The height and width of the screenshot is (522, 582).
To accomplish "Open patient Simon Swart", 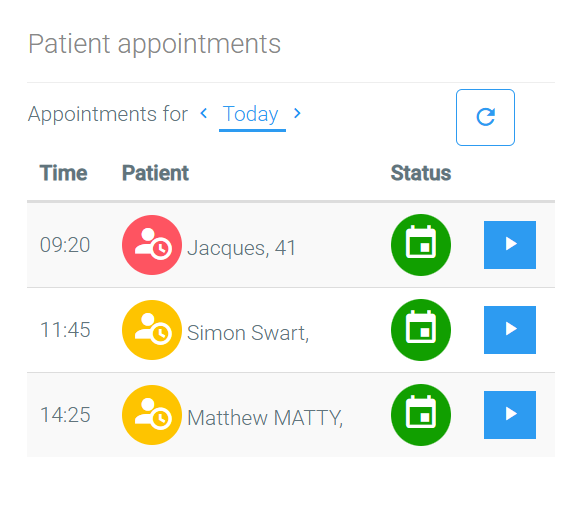I will click(248, 333).
